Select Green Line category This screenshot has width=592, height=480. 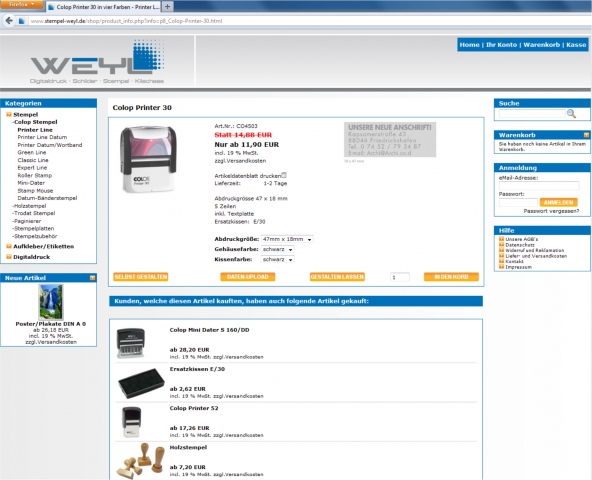[32, 153]
